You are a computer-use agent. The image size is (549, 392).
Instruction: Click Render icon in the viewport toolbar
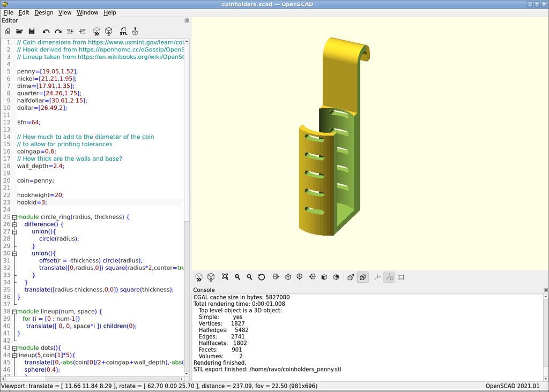point(211,277)
